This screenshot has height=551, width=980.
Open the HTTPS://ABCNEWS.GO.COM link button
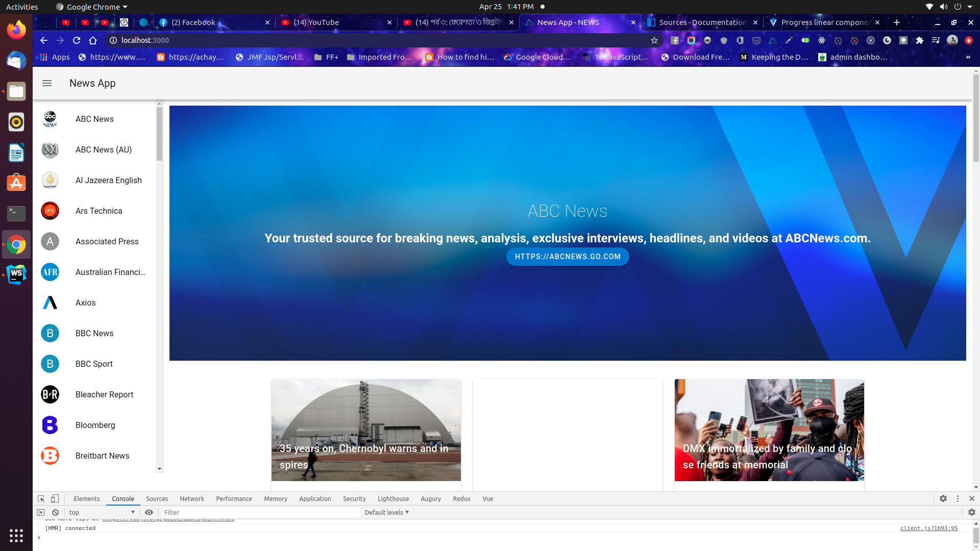tap(568, 256)
